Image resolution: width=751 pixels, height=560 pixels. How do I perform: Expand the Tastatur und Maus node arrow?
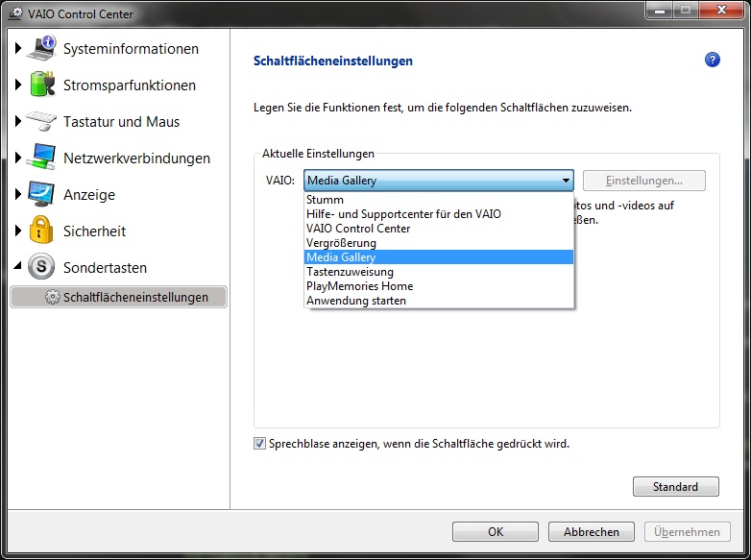coord(18,121)
